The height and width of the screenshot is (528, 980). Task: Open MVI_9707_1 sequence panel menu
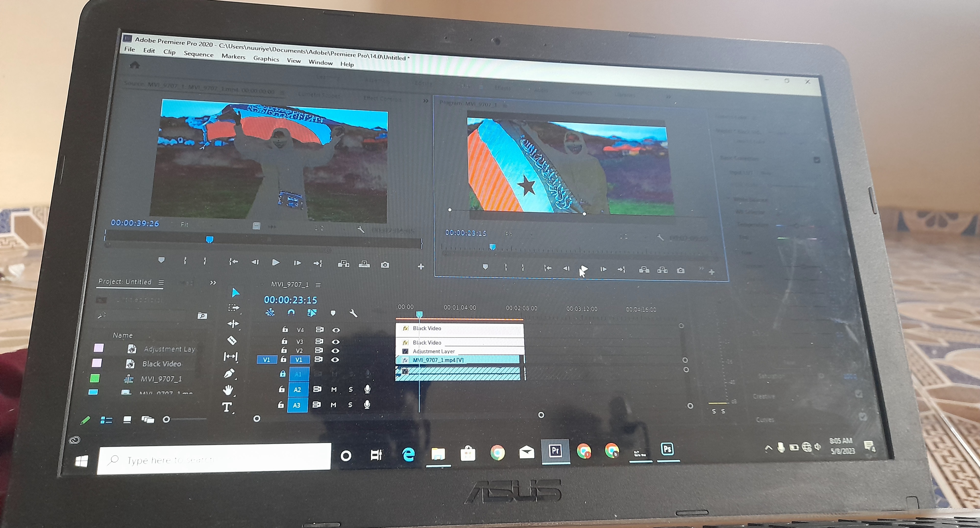[318, 285]
